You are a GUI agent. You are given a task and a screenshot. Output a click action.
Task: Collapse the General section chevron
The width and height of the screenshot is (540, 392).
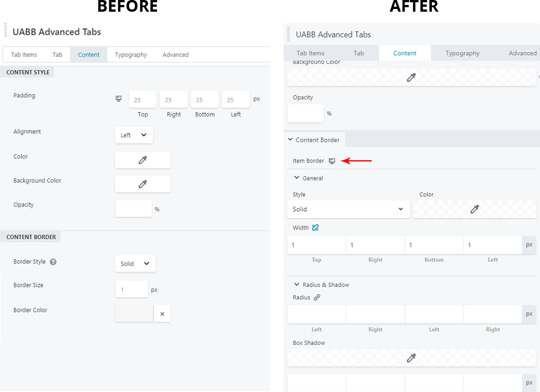click(x=297, y=178)
